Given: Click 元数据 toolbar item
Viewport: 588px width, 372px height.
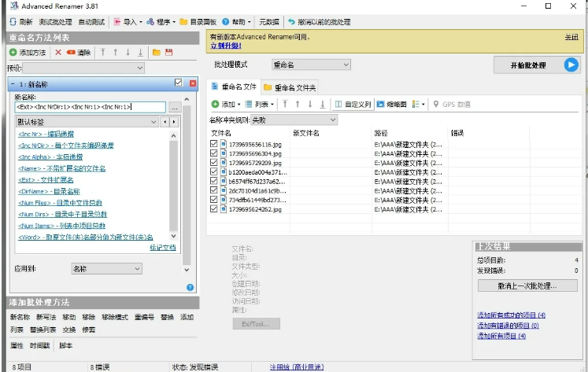Looking at the screenshot, I should pyautogui.click(x=269, y=22).
